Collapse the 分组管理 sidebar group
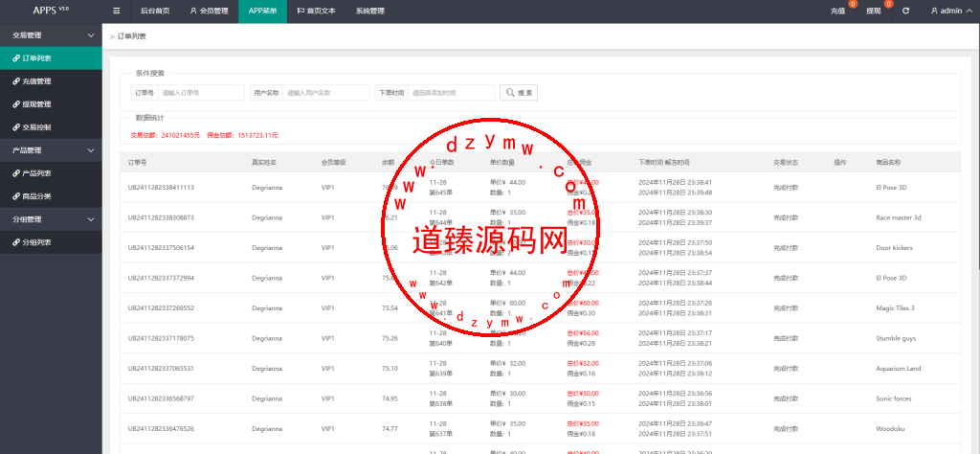The width and height of the screenshot is (980, 454). [x=51, y=219]
